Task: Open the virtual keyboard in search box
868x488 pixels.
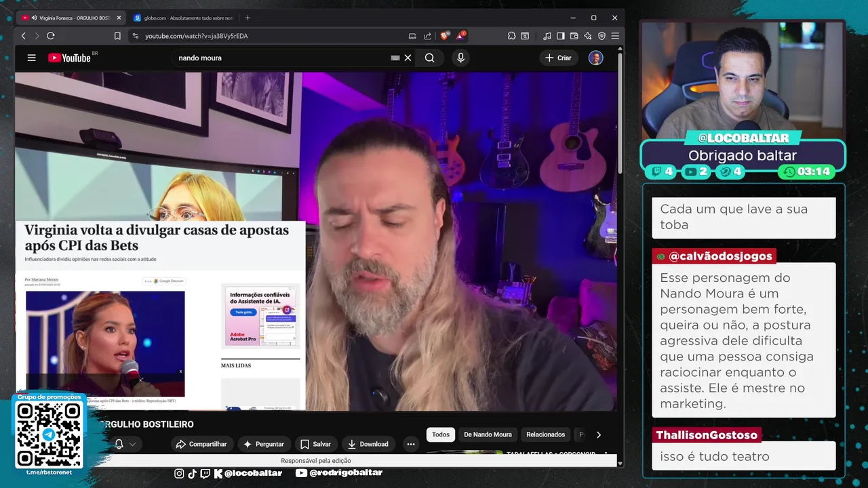Action: (x=395, y=58)
